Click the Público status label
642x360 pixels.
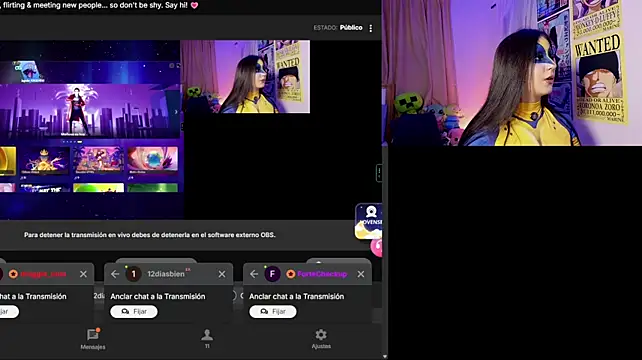point(351,27)
